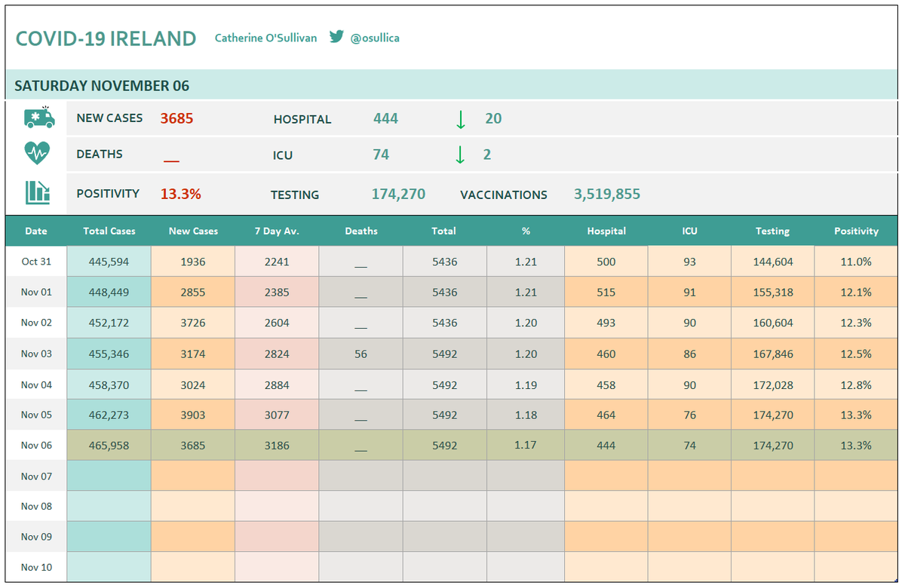905x588 pixels.
Task: Select the Testing column header in the table
Action: (773, 231)
